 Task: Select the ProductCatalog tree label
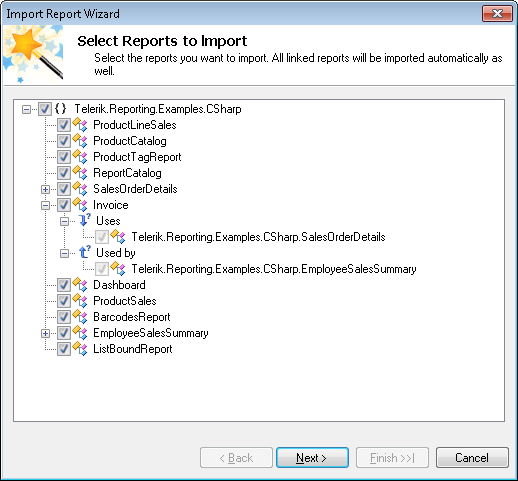coord(130,141)
